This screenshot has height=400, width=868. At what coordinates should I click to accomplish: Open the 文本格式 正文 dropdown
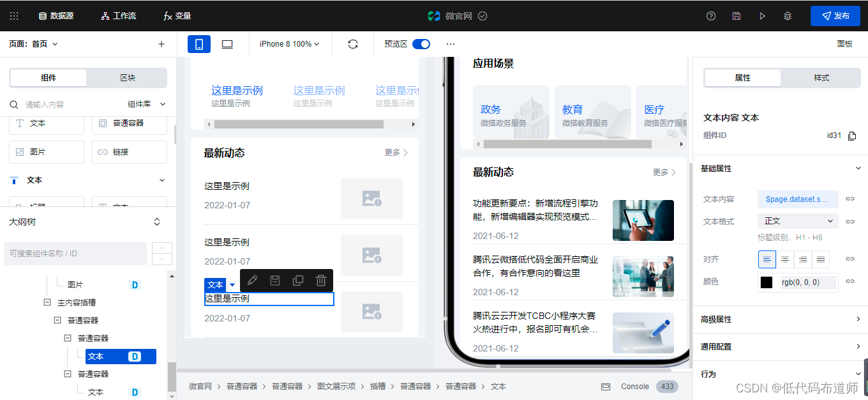[798, 221]
